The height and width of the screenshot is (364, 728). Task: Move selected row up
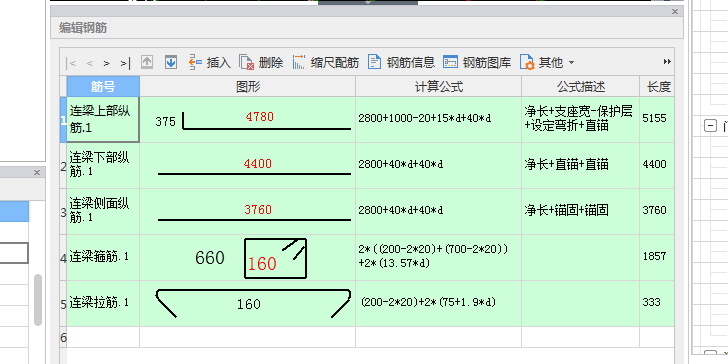[x=147, y=62]
